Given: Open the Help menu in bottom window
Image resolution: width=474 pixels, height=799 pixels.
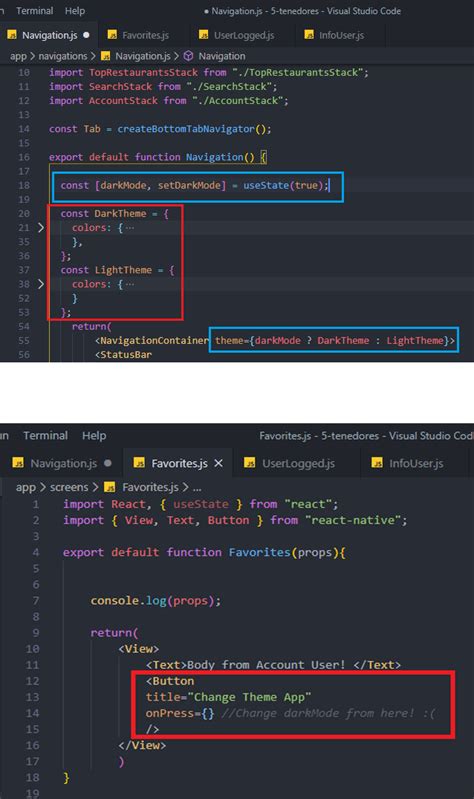Looking at the screenshot, I should [94, 436].
